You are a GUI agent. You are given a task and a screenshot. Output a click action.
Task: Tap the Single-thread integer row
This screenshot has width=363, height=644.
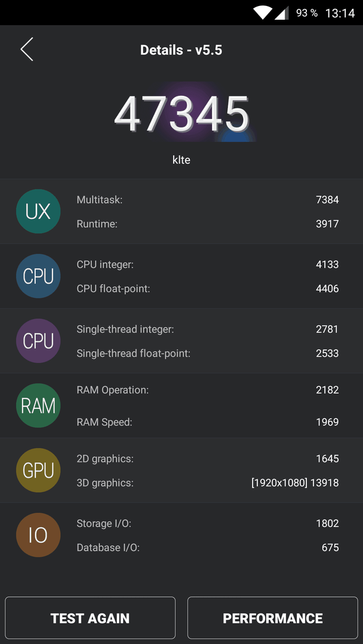coord(208,329)
